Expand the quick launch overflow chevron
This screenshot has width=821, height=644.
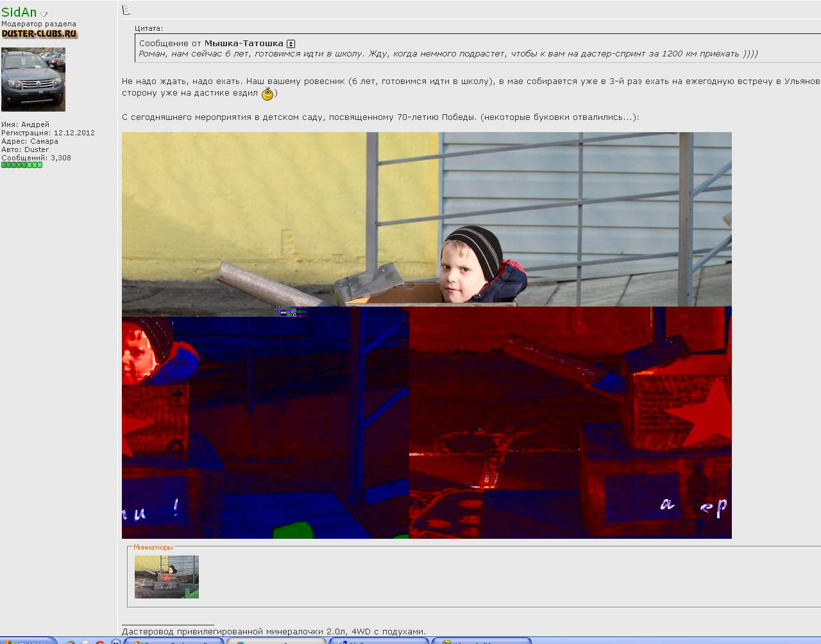pos(115,641)
